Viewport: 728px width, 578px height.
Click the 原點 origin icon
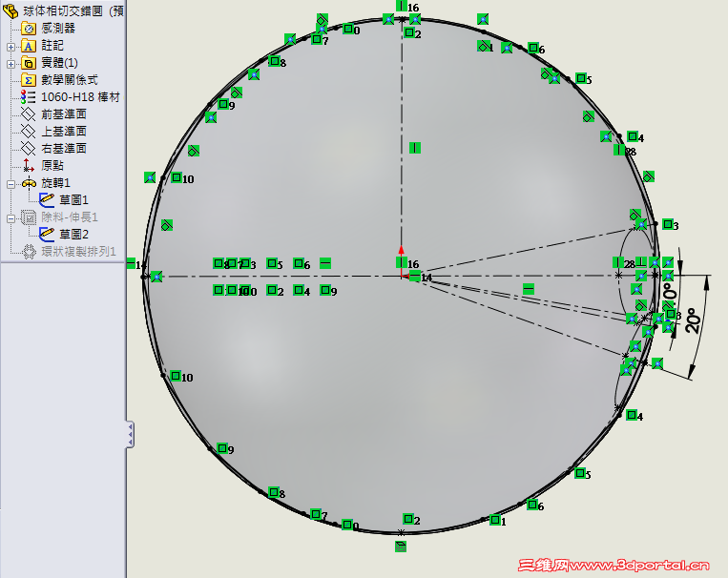[x=29, y=166]
